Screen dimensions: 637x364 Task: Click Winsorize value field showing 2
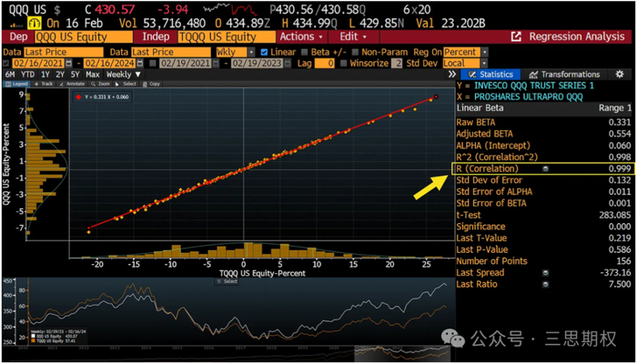coord(395,64)
